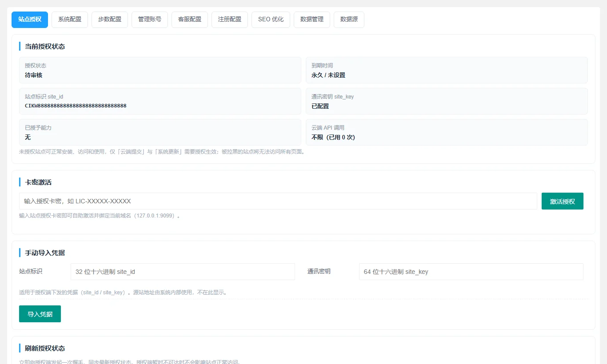The height and width of the screenshot is (364, 607).
Task: Go to the 数据源 tab
Action: (x=349, y=20)
